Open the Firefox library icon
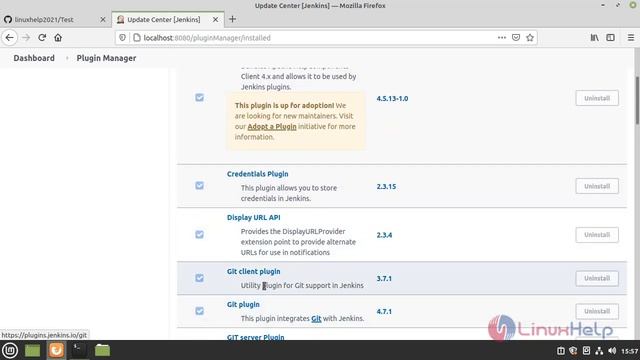Screen dimensions: 640x360 pos(595,38)
